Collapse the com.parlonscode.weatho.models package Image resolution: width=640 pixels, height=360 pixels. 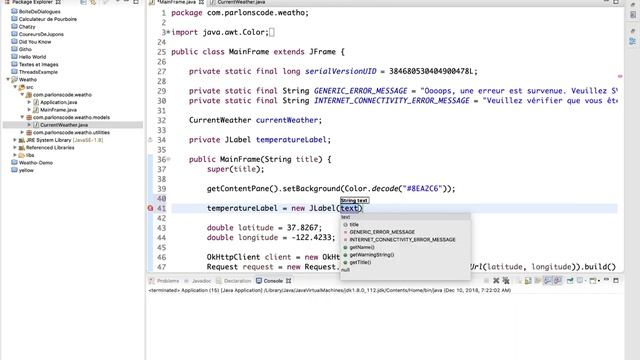click(x=22, y=117)
